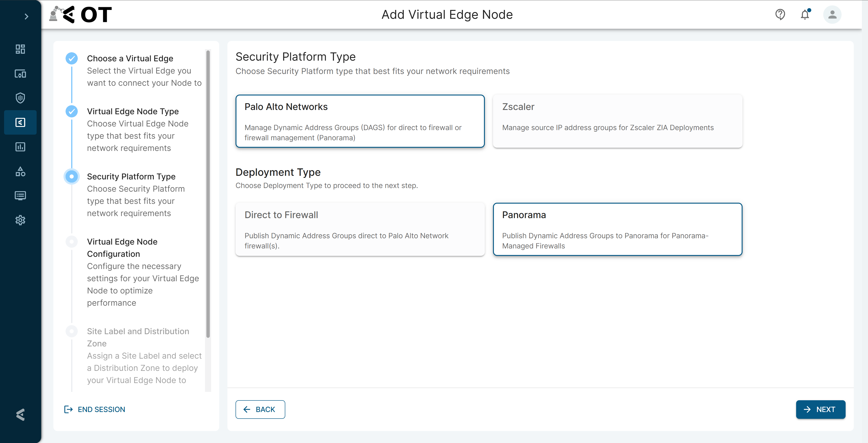Open the shapes category icon

(x=20, y=171)
